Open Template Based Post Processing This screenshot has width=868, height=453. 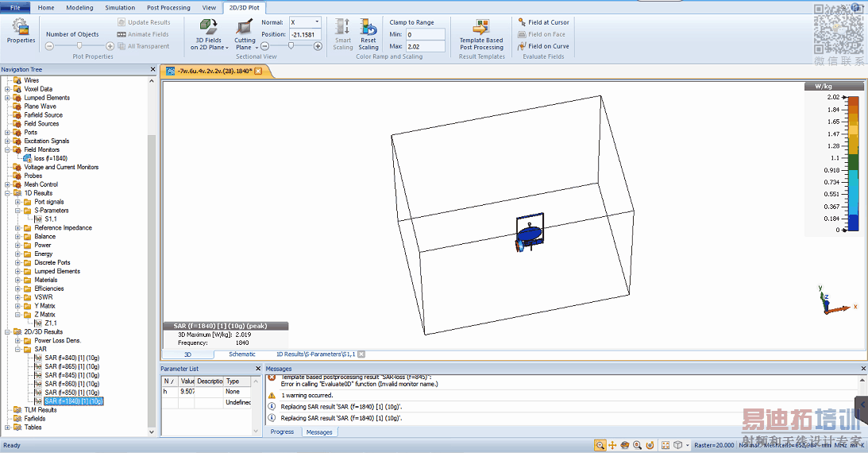pyautogui.click(x=481, y=34)
